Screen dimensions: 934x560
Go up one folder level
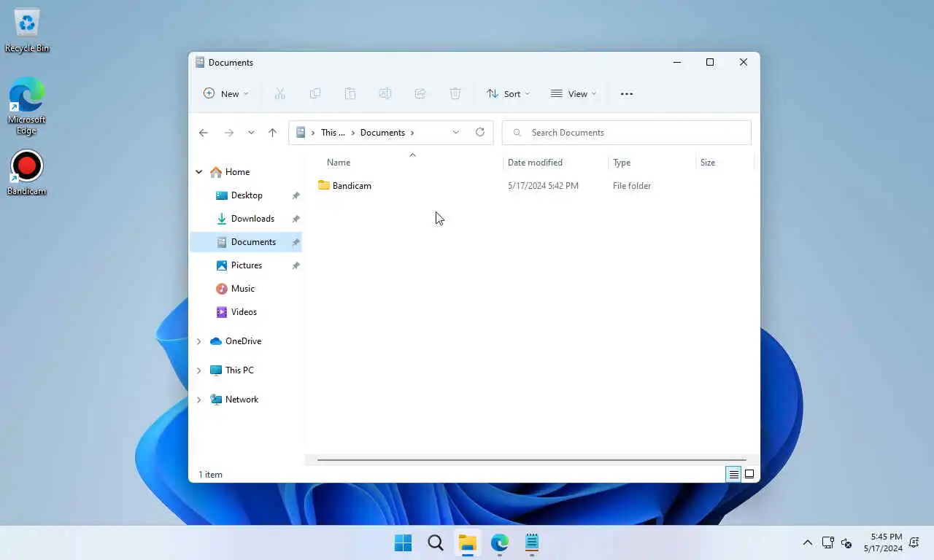click(x=273, y=133)
